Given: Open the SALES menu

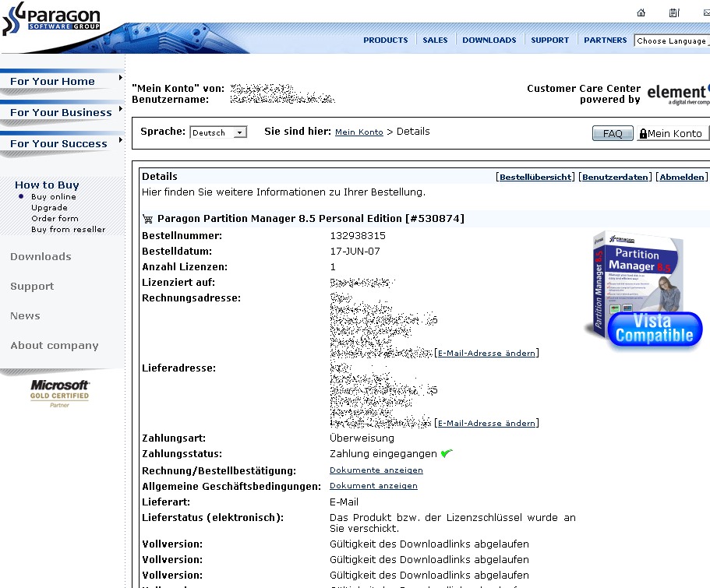Looking at the screenshot, I should click(x=435, y=40).
